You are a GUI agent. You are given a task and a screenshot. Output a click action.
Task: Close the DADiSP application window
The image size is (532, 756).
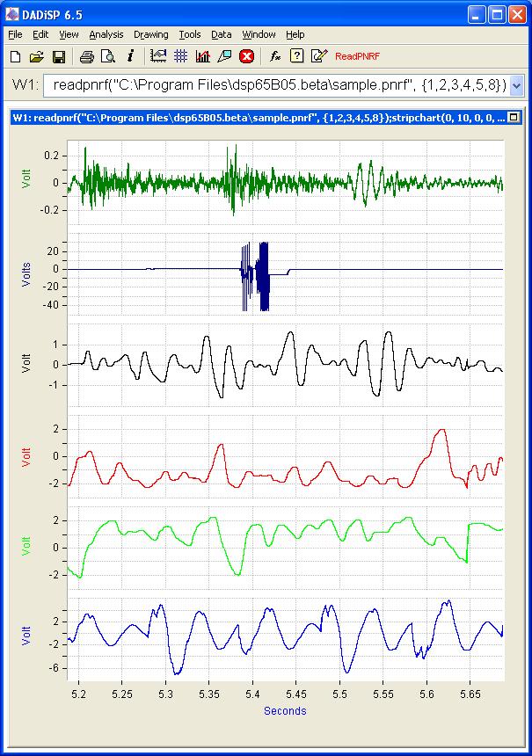517,15
